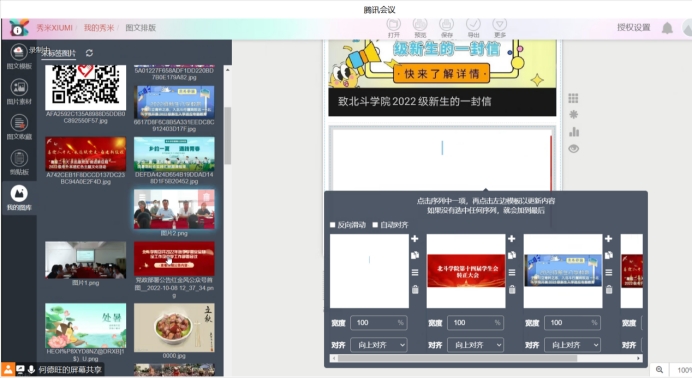Open 授权设置 authorization settings

(633, 27)
